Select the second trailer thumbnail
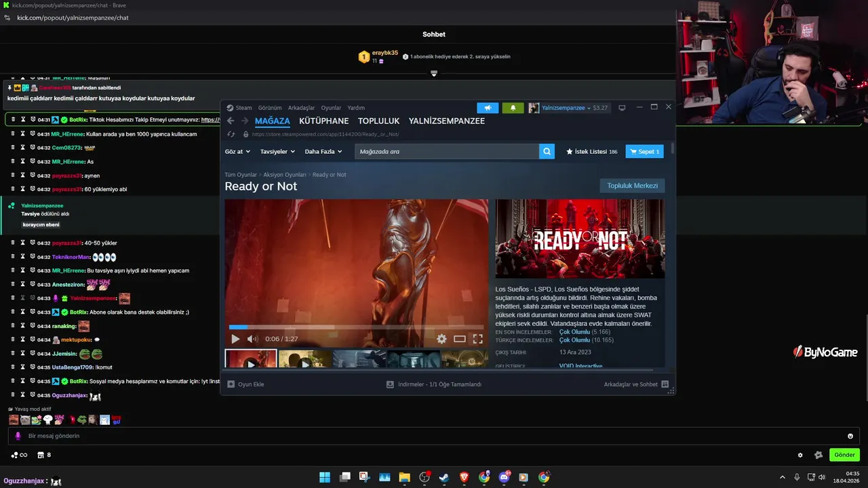The image size is (868, 488). click(304, 359)
